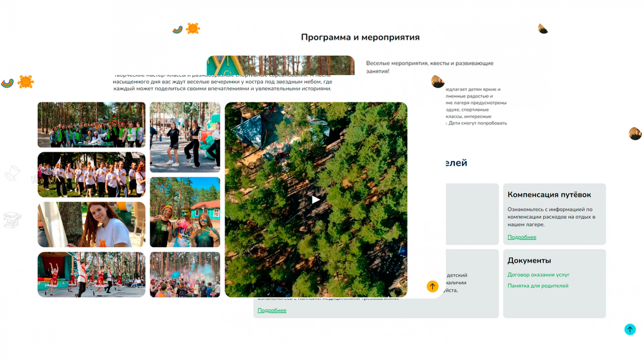Open the photo of girls dancing with balloons
Viewport: 644px width, 362px height.
click(185, 137)
